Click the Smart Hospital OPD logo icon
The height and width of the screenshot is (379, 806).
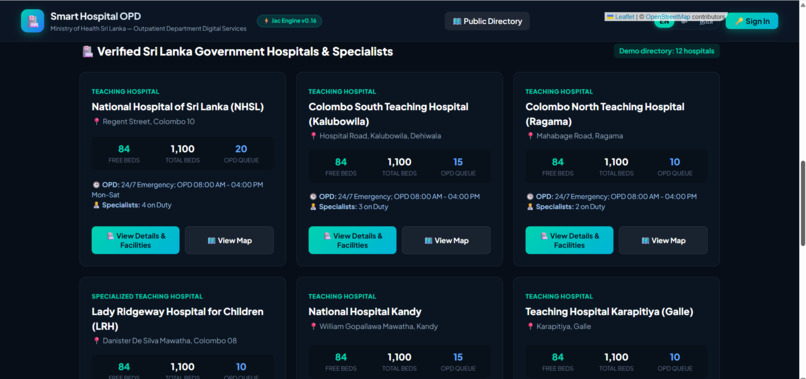pyautogui.click(x=32, y=21)
